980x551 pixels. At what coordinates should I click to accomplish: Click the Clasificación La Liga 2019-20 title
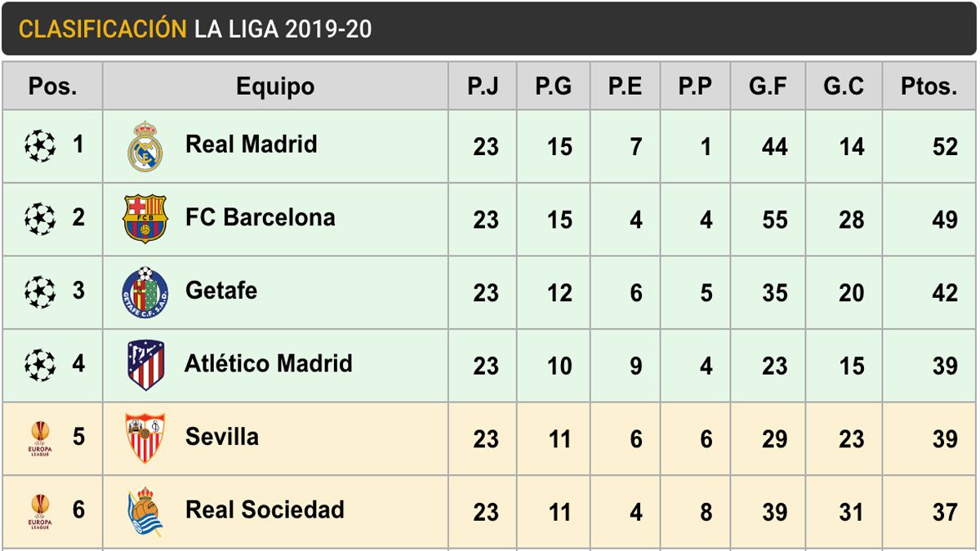click(195, 29)
